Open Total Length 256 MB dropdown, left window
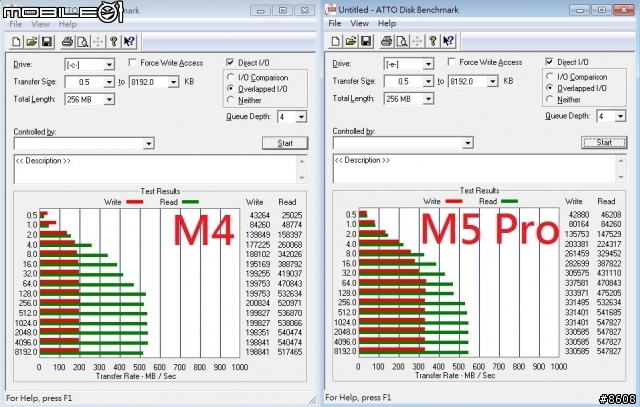This screenshot has height=407, width=640. tap(109, 100)
